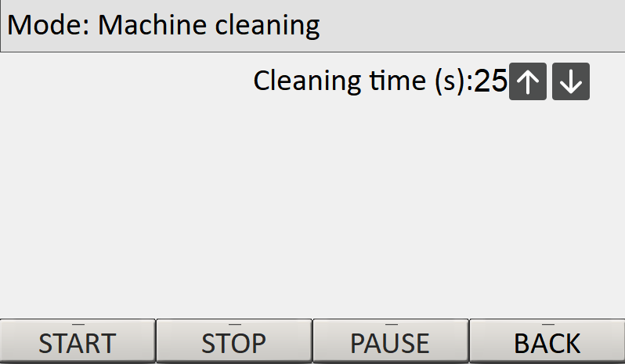The height and width of the screenshot is (364, 625).
Task: Tap the upward arrow stepper icon
Action: pyautogui.click(x=528, y=82)
